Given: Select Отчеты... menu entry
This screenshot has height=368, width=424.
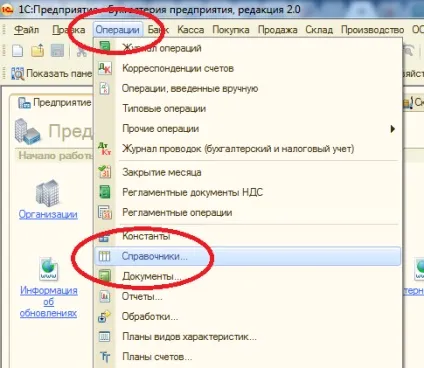Looking at the screenshot, I should point(248,296).
